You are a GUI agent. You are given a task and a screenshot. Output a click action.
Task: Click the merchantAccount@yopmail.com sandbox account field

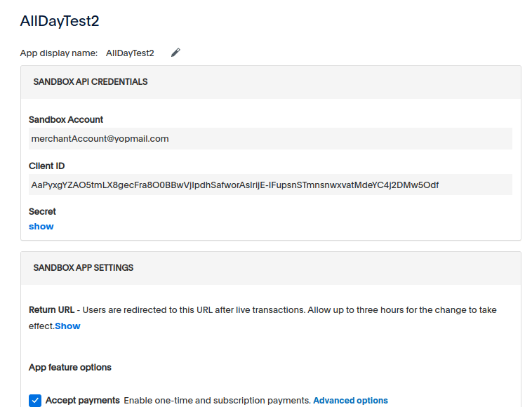click(270, 139)
